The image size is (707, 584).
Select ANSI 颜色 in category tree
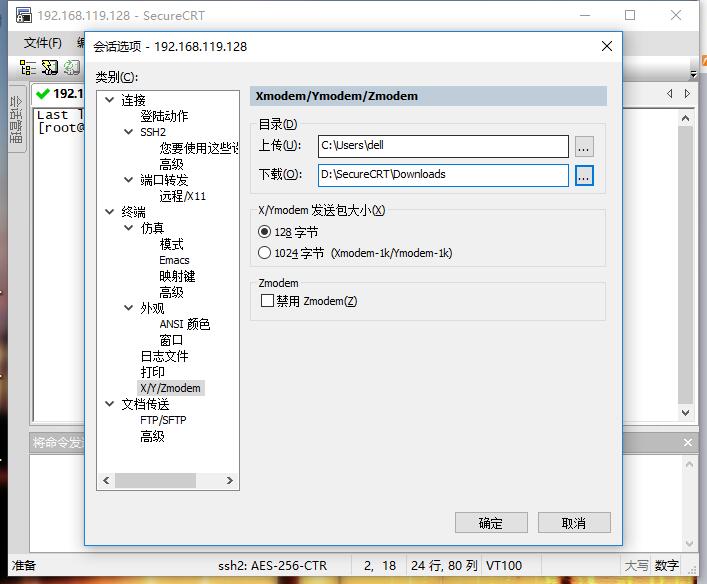185,324
